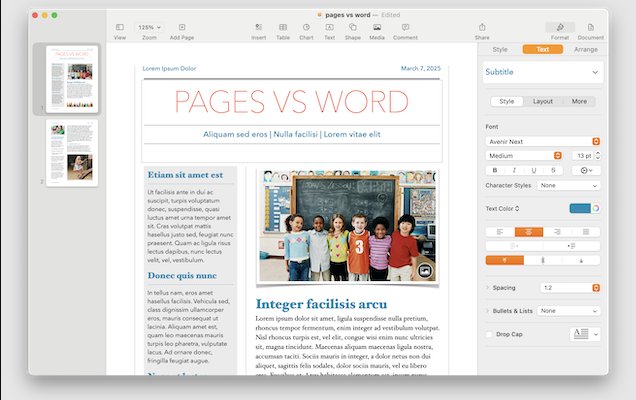The image size is (636, 400).
Task: Center-align the text
Action: coord(529,232)
